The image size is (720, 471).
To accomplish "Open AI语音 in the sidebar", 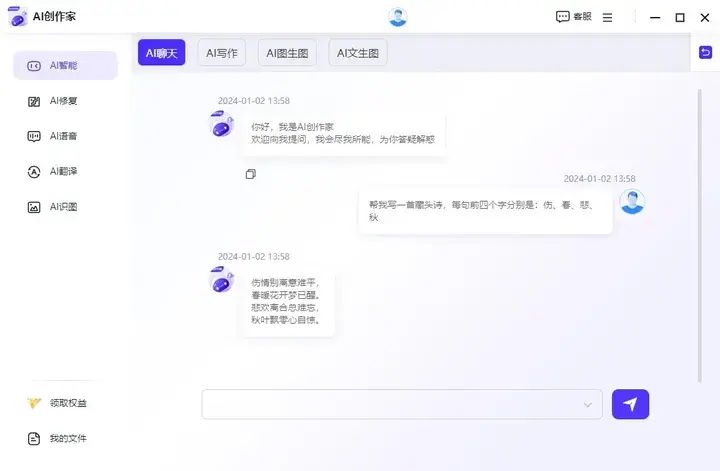I will point(64,136).
